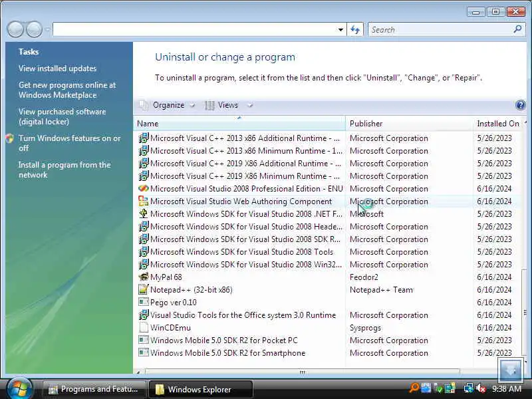Click in the address bar text field

coord(194,29)
